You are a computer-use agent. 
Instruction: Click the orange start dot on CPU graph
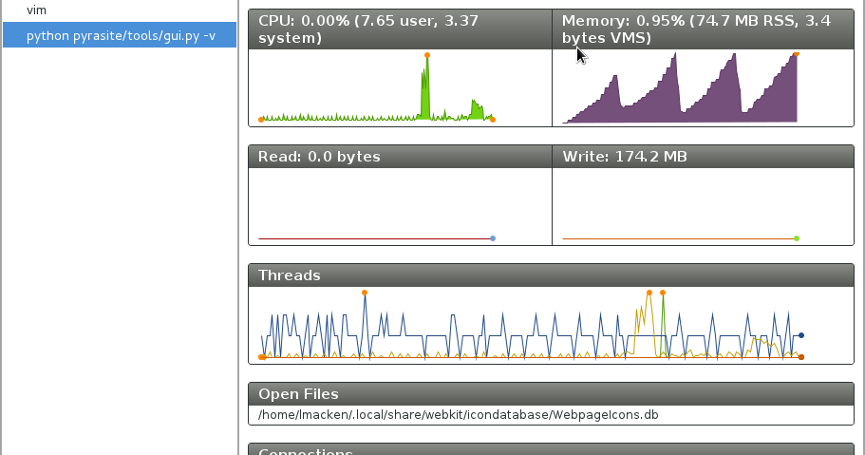tap(261, 120)
